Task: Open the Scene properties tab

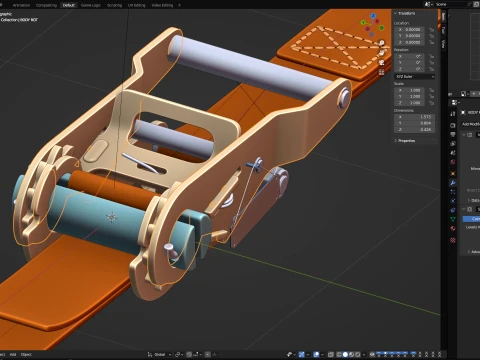Action: (453, 153)
